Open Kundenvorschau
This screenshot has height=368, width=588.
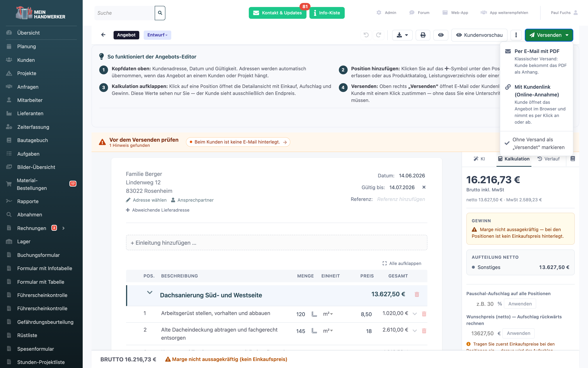pos(479,35)
